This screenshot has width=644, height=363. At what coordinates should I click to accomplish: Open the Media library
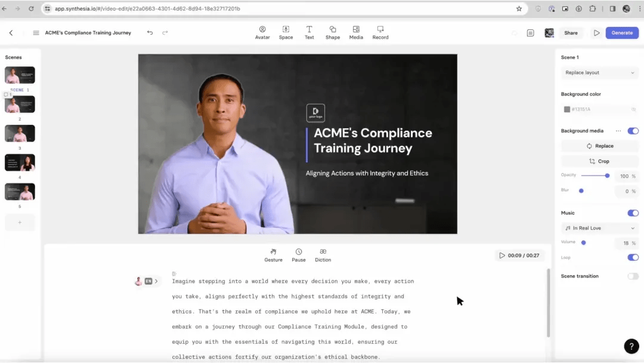click(355, 32)
